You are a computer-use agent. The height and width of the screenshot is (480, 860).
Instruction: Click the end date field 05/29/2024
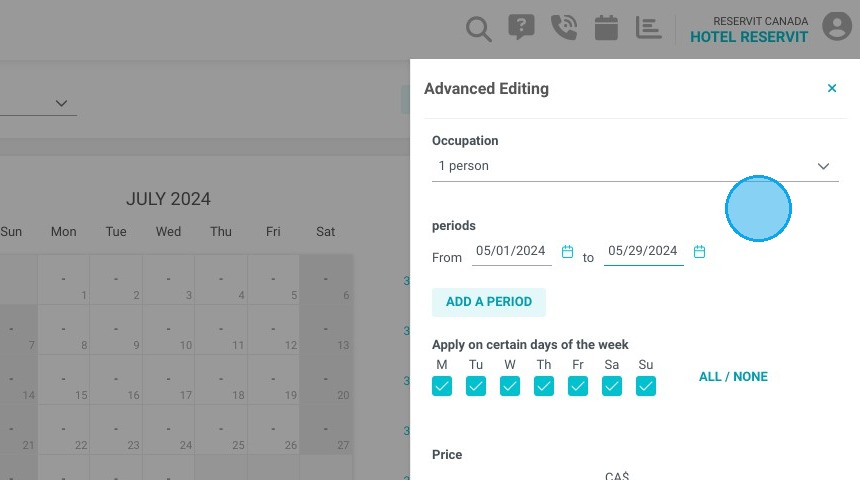(643, 252)
